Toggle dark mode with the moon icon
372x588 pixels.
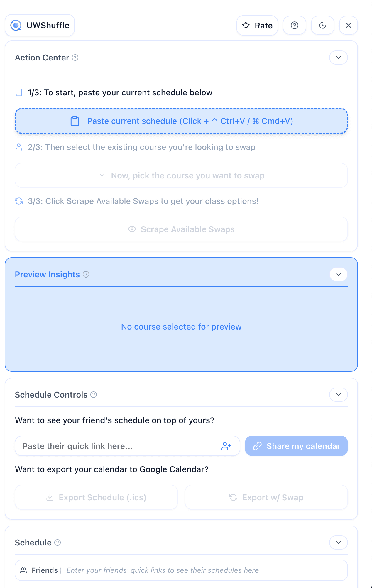[322, 25]
